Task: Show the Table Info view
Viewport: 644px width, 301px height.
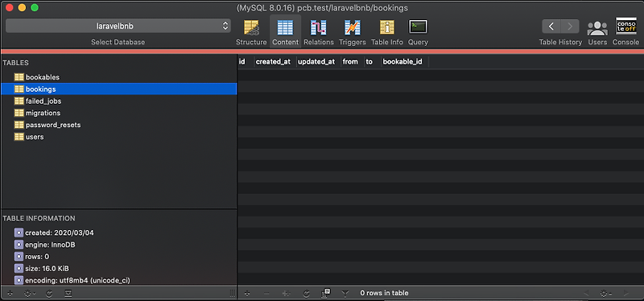Action: point(387,32)
